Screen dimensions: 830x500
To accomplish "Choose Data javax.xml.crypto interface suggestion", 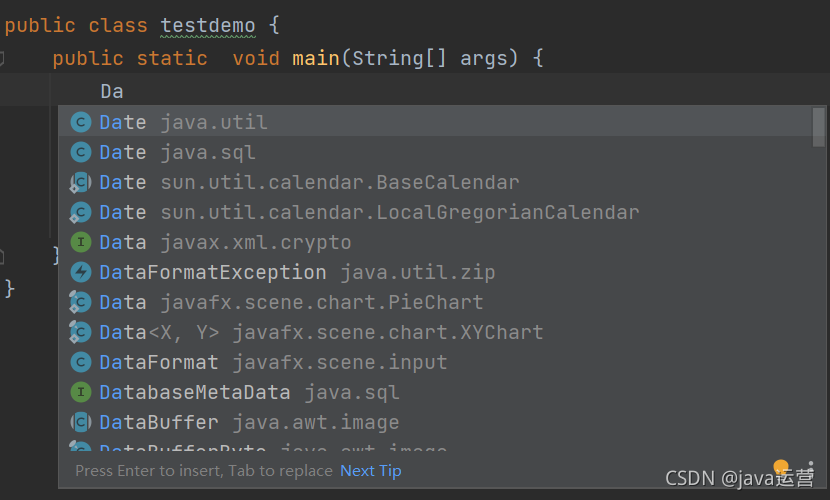I will click(x=434, y=242).
